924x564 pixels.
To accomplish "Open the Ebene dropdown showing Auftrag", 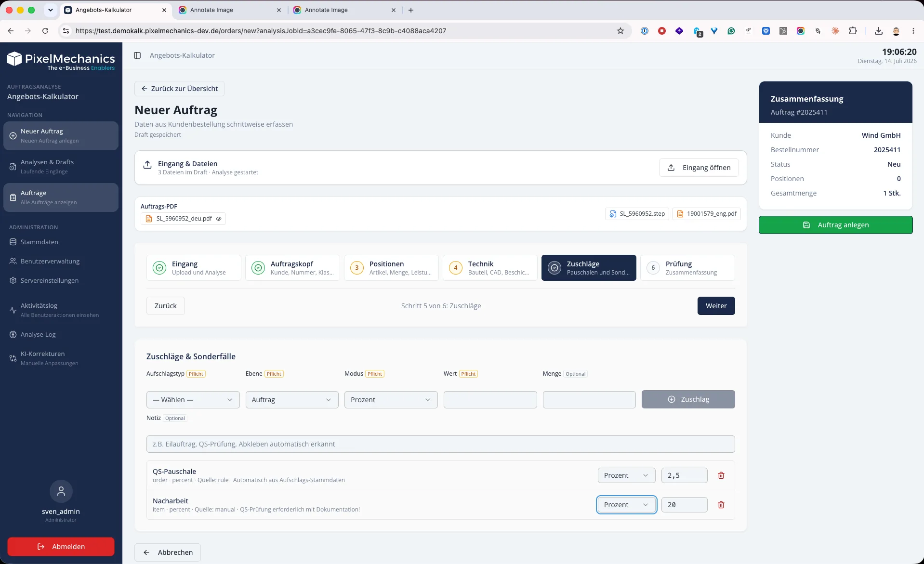I will click(292, 400).
